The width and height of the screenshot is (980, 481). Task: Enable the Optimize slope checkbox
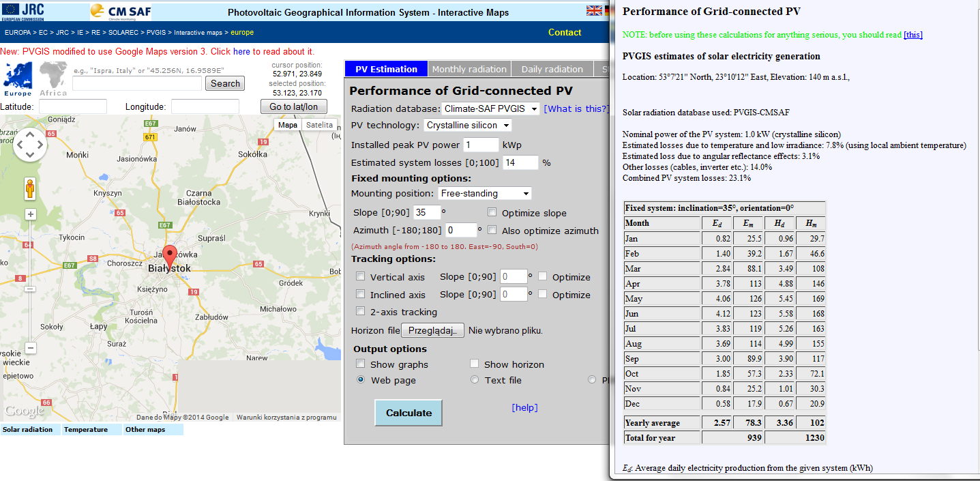coord(492,212)
